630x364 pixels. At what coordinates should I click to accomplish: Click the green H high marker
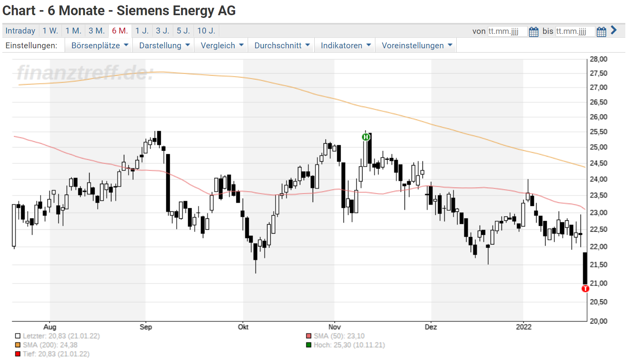point(366,137)
